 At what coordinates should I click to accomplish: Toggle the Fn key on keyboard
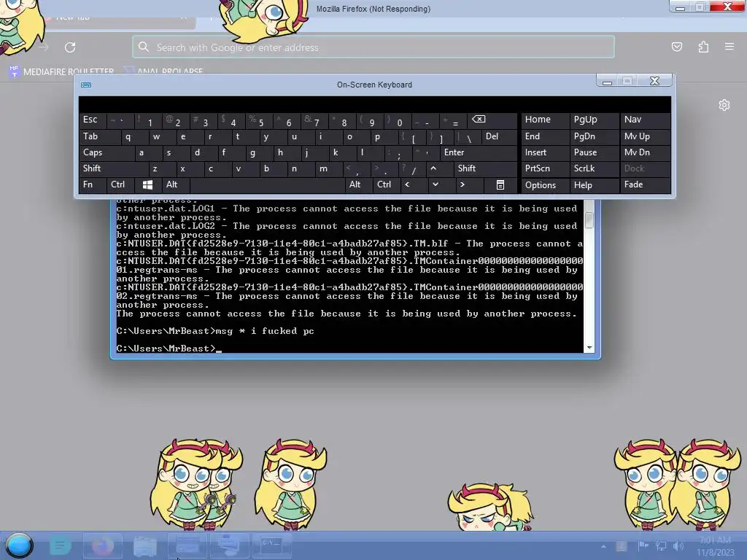pyautogui.click(x=93, y=184)
